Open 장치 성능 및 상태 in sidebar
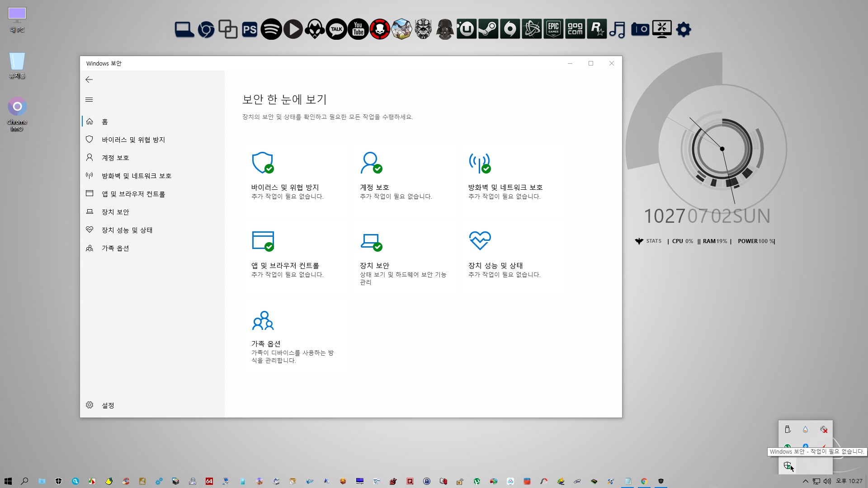 click(153, 230)
